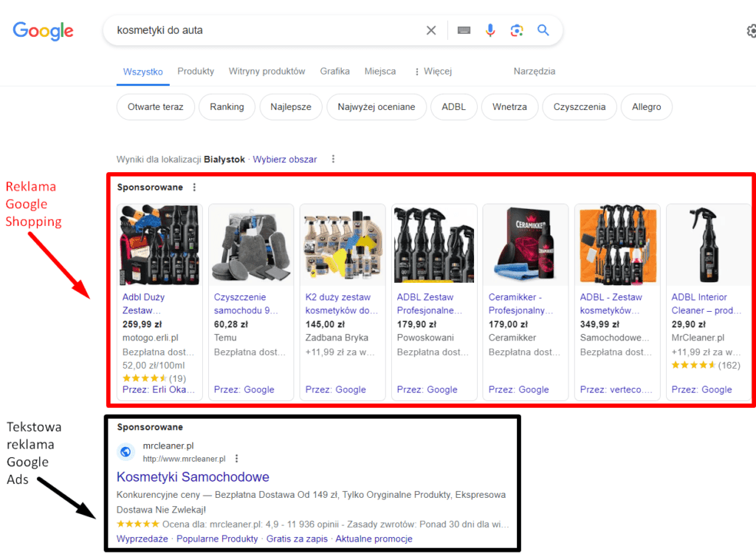Open the Adbl Duży Zestaw product image
Viewport: 756px width, 557px height.
pyautogui.click(x=159, y=245)
